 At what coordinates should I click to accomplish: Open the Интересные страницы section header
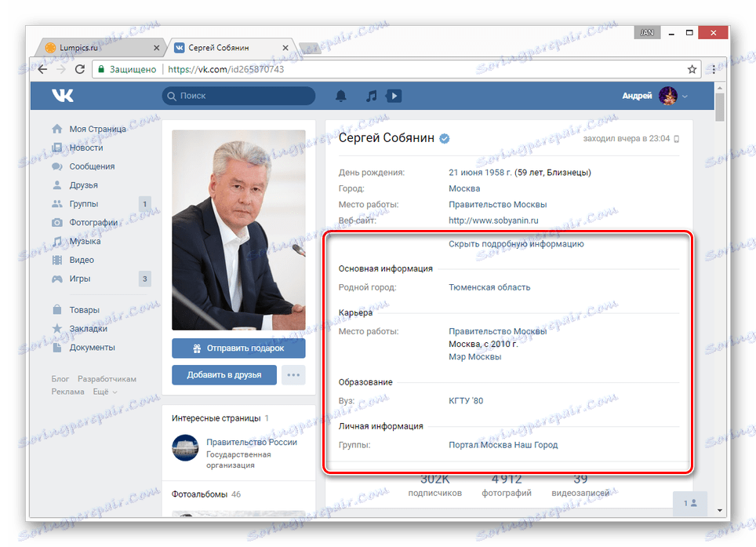tap(220, 418)
